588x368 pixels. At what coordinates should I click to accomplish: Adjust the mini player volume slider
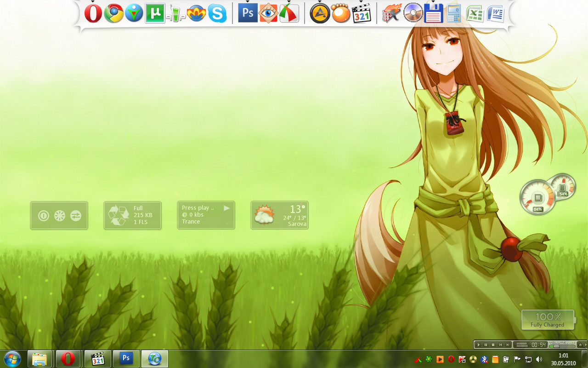(x=562, y=346)
